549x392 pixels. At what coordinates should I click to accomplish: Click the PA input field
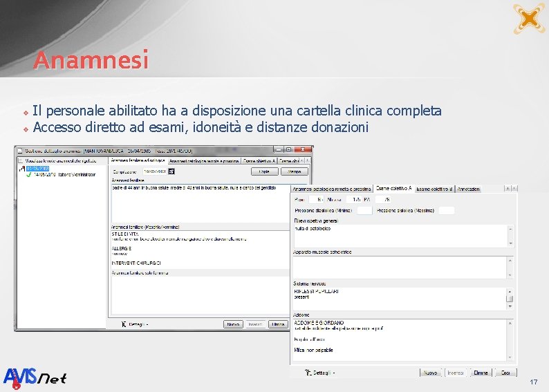pos(382,200)
